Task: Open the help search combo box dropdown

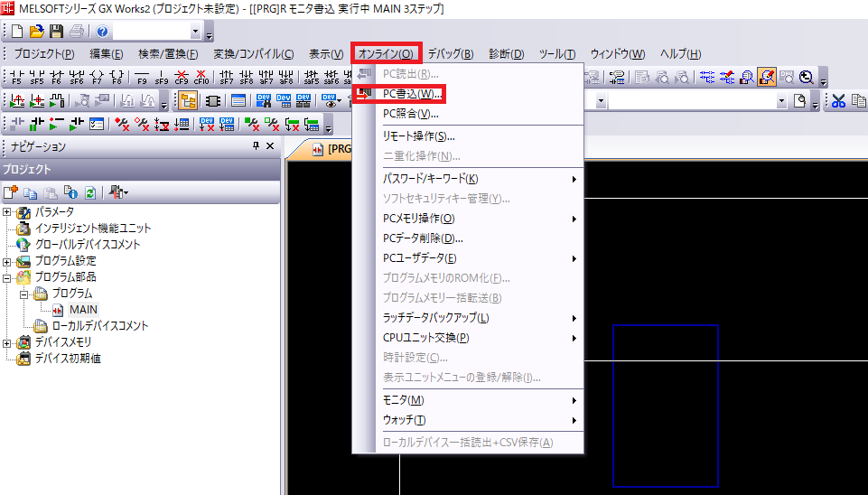Action: [195, 32]
